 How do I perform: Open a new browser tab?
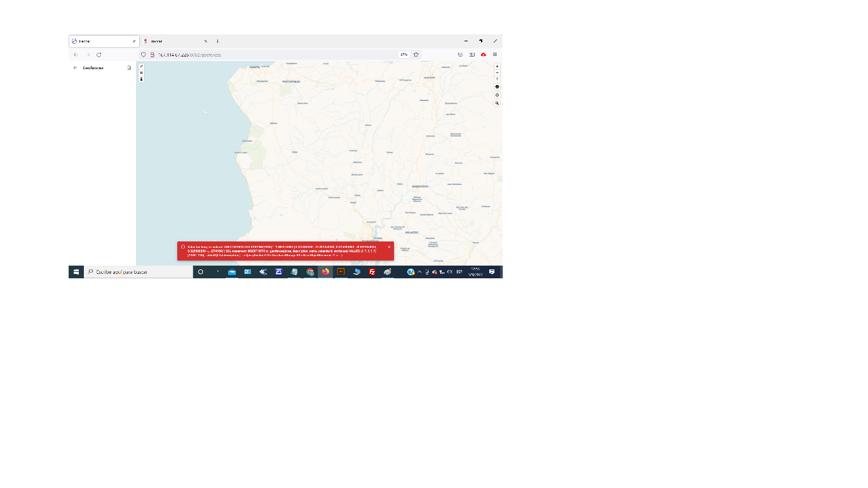pos(218,41)
